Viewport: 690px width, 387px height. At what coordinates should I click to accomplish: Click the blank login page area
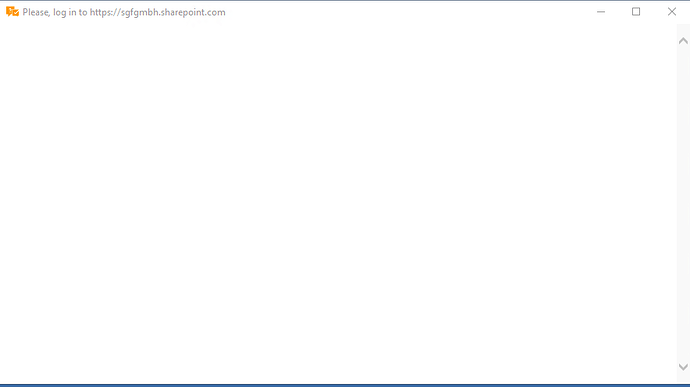338,204
